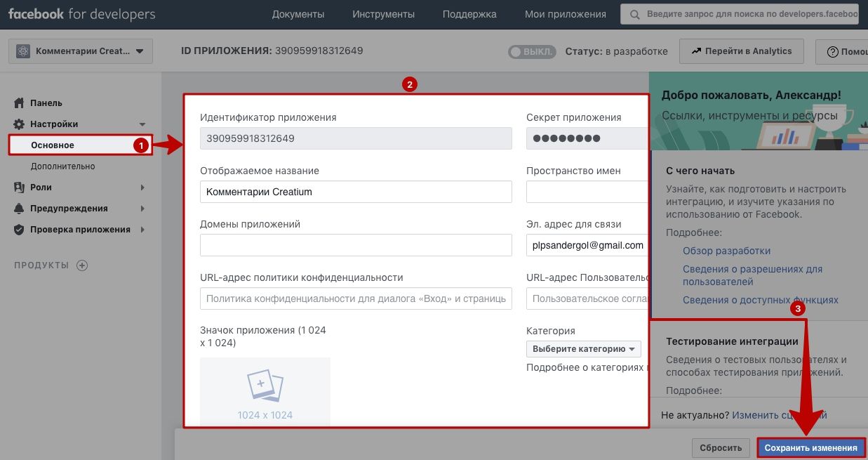Select Дополнительно in settings sidebar
This screenshot has width=868, height=460.
pyautogui.click(x=63, y=166)
